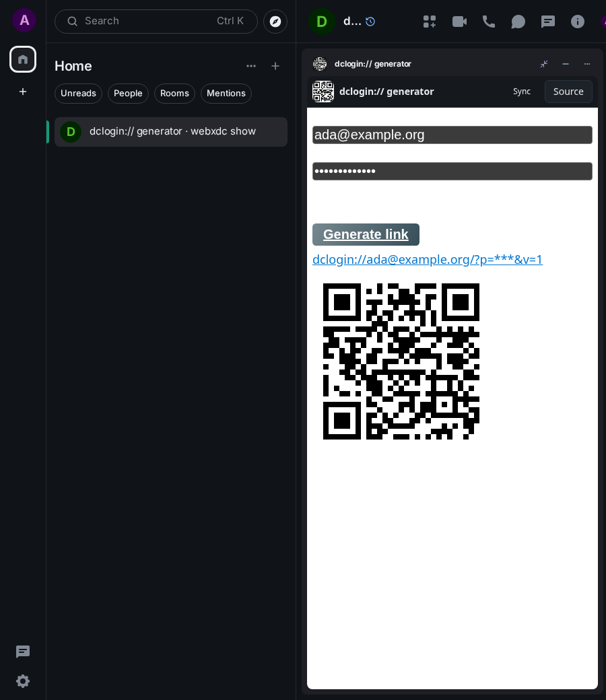
Task: Open the square message icon in header
Action: click(x=547, y=22)
